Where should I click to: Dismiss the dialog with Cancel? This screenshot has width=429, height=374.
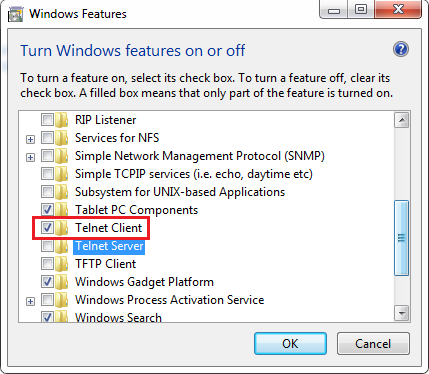coord(373,343)
